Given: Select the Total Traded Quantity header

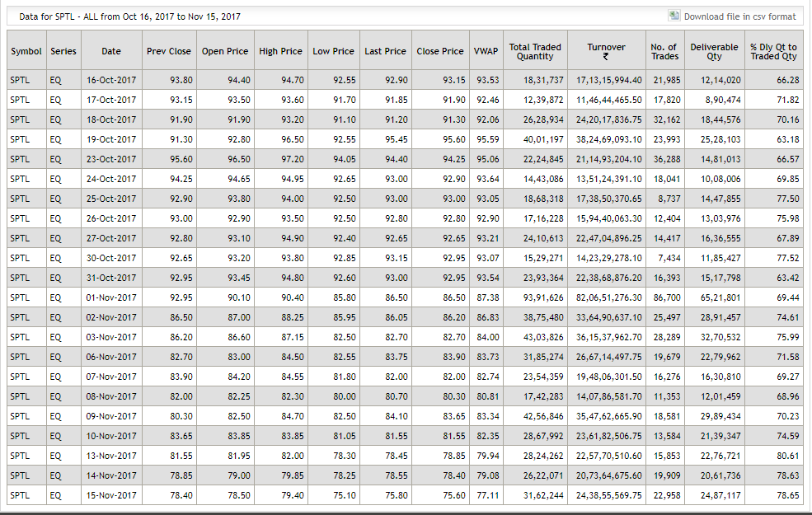Looking at the screenshot, I should tap(535, 51).
